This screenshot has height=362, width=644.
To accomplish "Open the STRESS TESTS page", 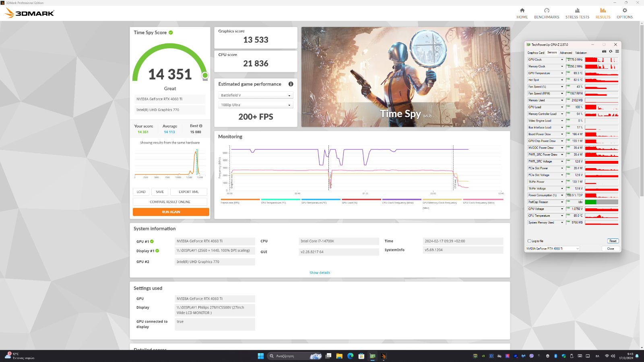I will coord(577,13).
